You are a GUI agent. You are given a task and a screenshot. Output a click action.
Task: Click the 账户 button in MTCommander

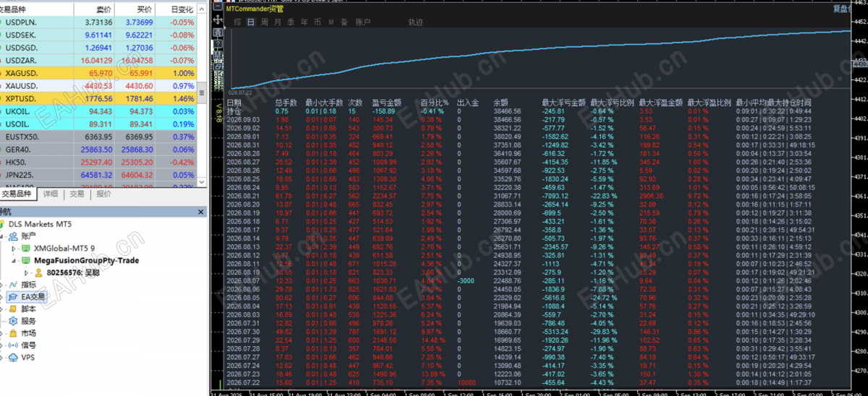[x=363, y=22]
